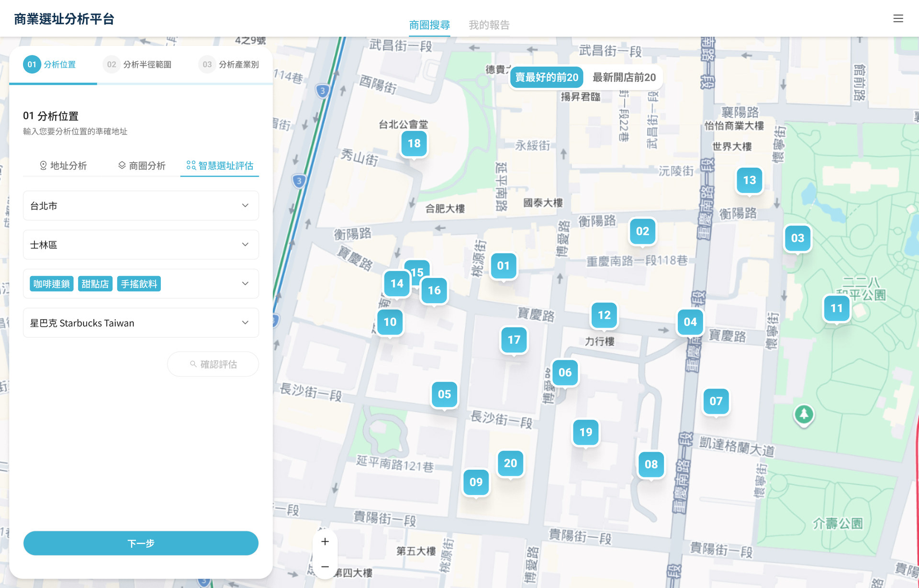This screenshot has height=588, width=919.
Task: Select map marker 16
Action: point(434,290)
